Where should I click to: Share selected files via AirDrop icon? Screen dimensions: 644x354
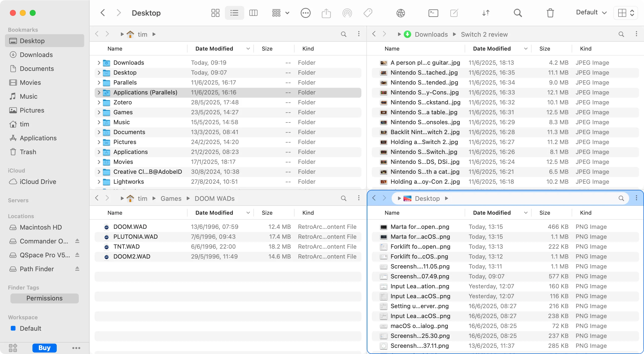pos(347,13)
